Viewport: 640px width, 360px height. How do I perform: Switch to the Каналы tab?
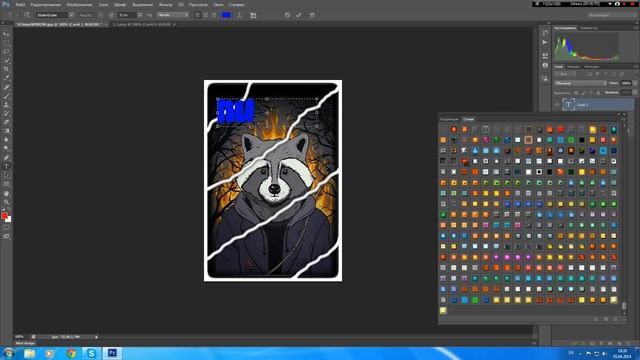click(x=573, y=67)
